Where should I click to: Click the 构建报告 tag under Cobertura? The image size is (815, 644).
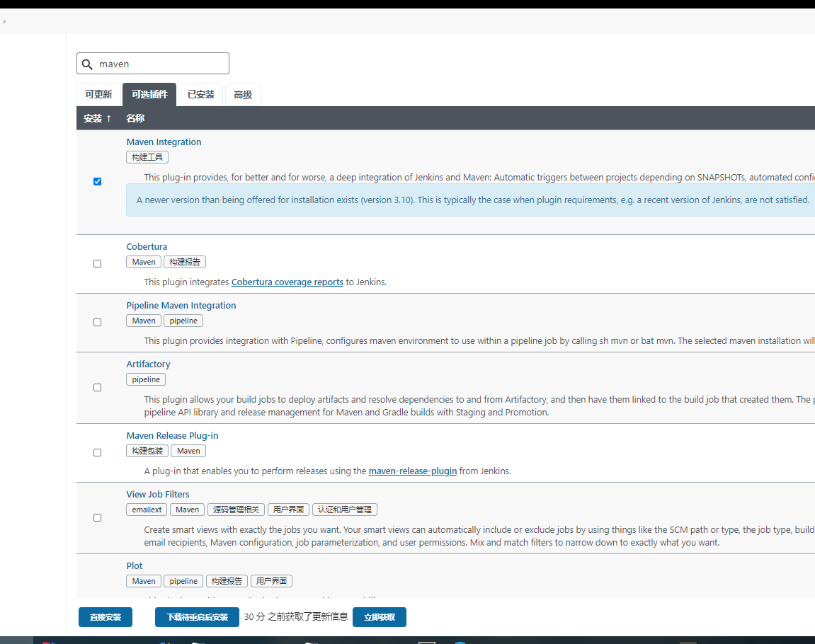point(185,262)
